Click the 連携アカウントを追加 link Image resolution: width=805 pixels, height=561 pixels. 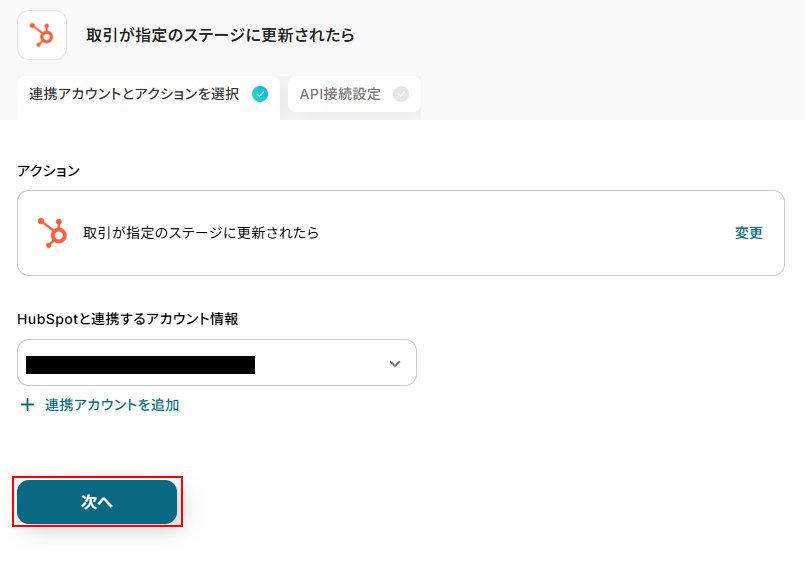pos(112,405)
